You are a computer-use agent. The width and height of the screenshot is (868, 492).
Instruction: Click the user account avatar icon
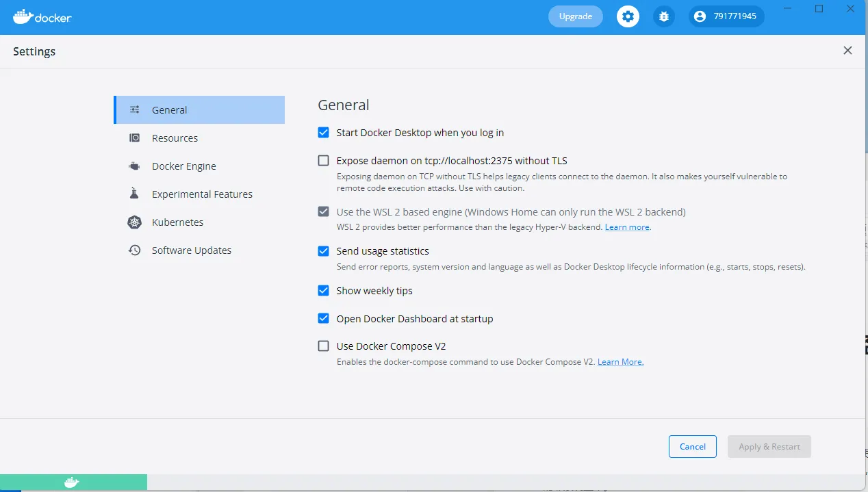[x=700, y=16]
